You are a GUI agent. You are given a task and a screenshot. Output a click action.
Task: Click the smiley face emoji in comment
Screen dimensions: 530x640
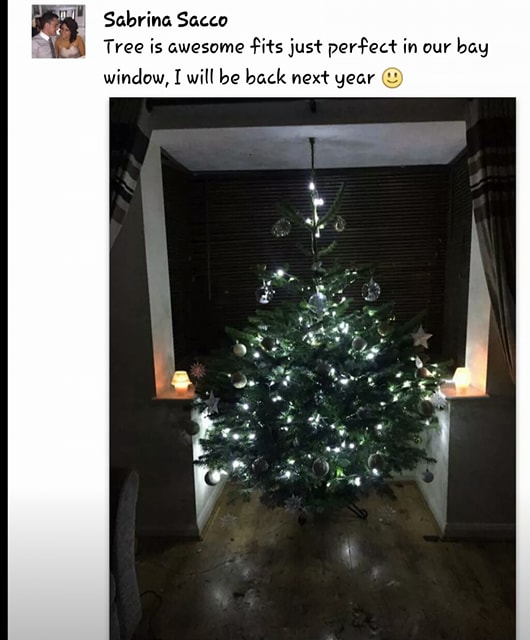(x=392, y=78)
